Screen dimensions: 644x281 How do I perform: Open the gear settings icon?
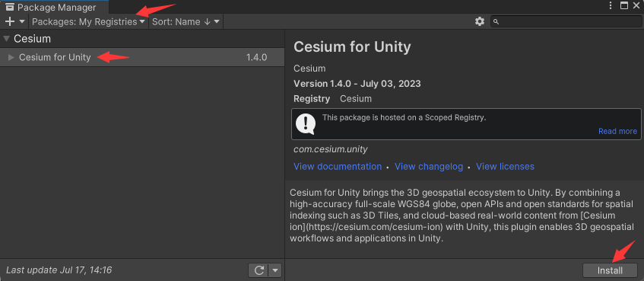480,22
